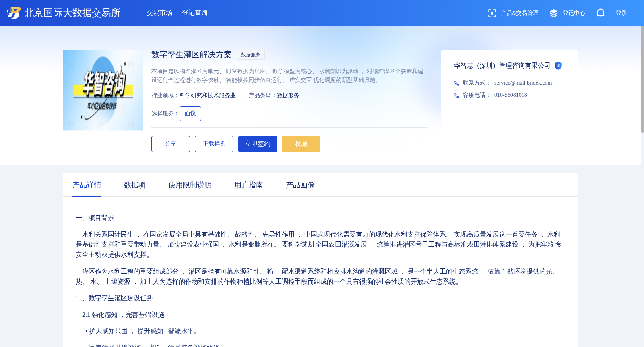Switch to the 数据项 tab
The image size is (644, 347).
pos(135,185)
